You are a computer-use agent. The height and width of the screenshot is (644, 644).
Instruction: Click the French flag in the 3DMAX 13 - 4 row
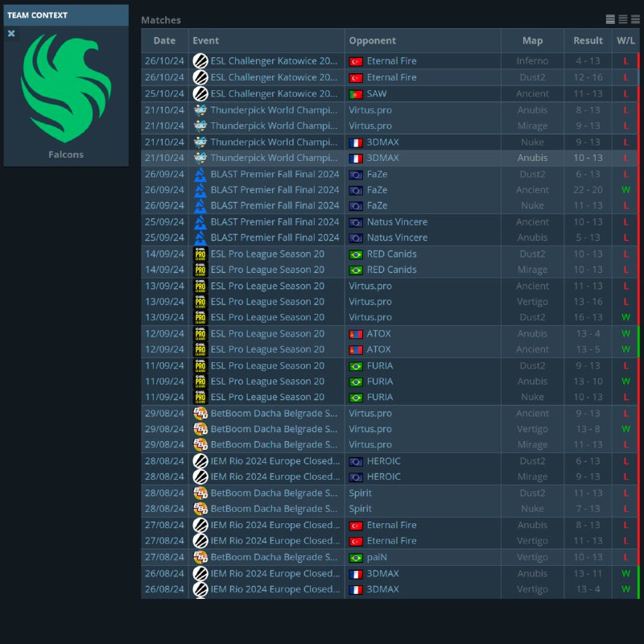pyautogui.click(x=356, y=590)
